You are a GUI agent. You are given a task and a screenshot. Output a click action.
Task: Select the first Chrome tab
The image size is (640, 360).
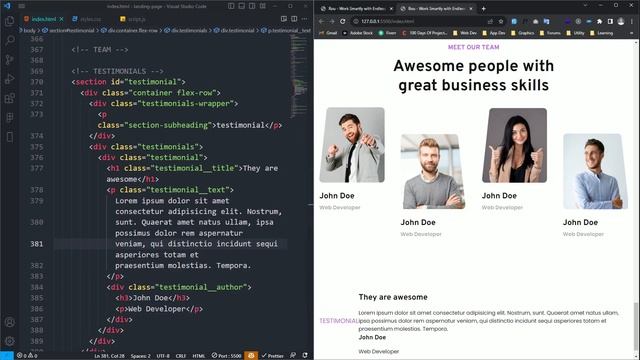(x=356, y=9)
